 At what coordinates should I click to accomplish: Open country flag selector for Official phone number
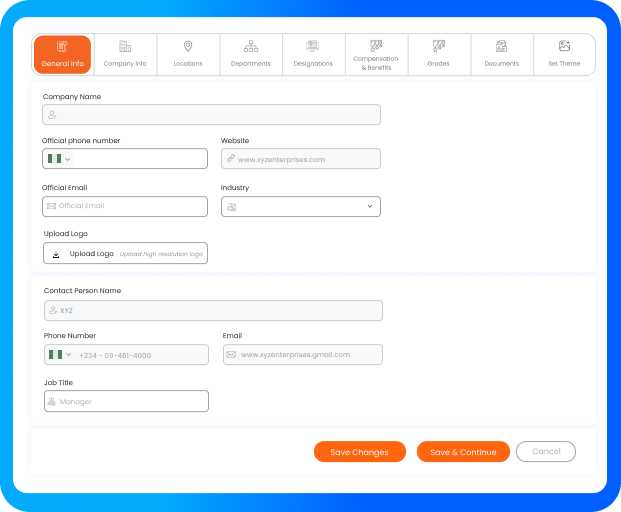point(58,159)
